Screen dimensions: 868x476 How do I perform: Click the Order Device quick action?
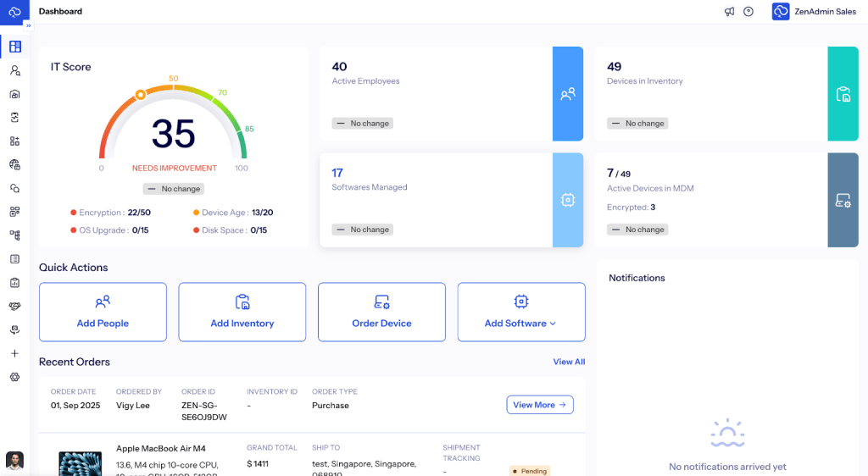click(x=381, y=313)
